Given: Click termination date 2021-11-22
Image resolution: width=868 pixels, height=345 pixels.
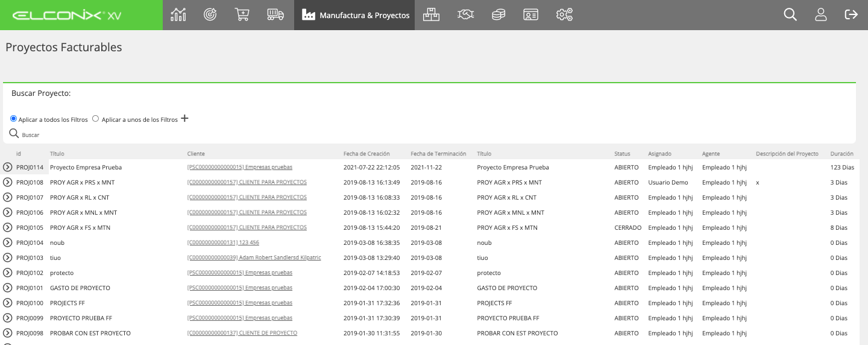Looking at the screenshot, I should (x=426, y=167).
